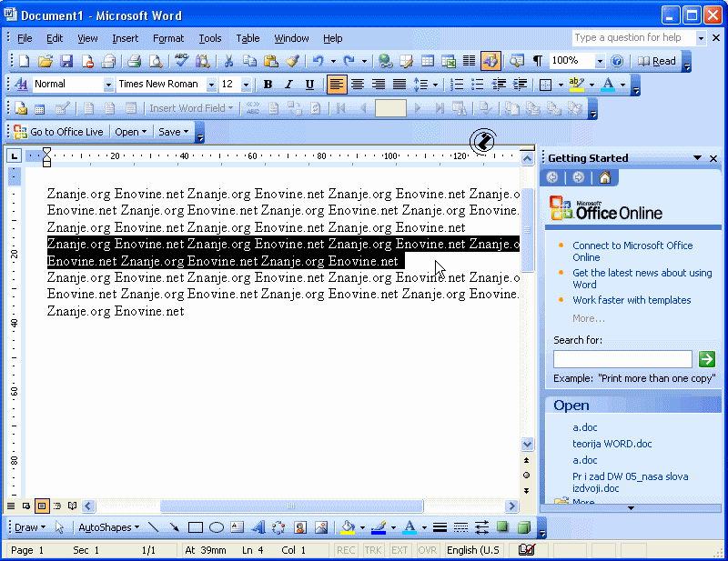This screenshot has width=728, height=561.
Task: Open the Format menu
Action: (168, 38)
